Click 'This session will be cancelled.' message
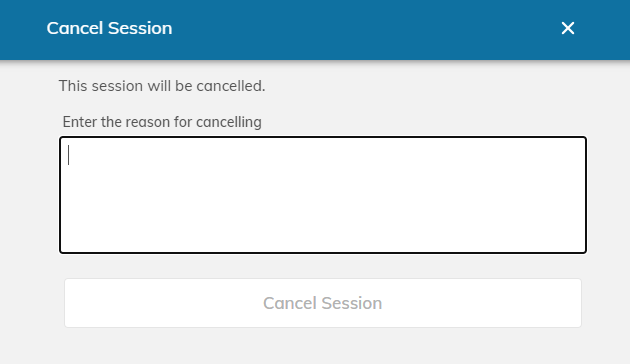 pyautogui.click(x=162, y=86)
